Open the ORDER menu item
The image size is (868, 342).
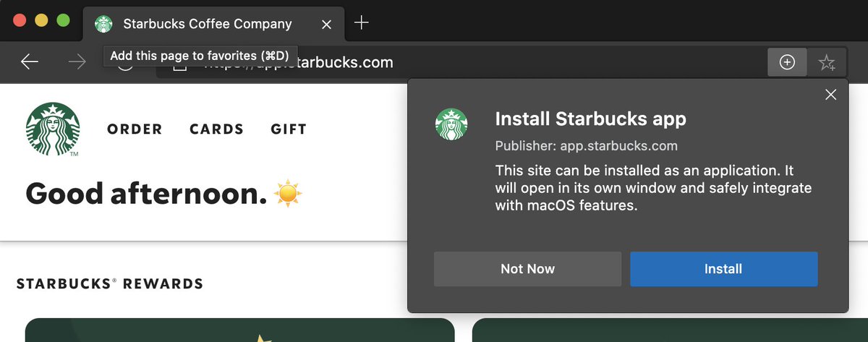click(x=135, y=129)
